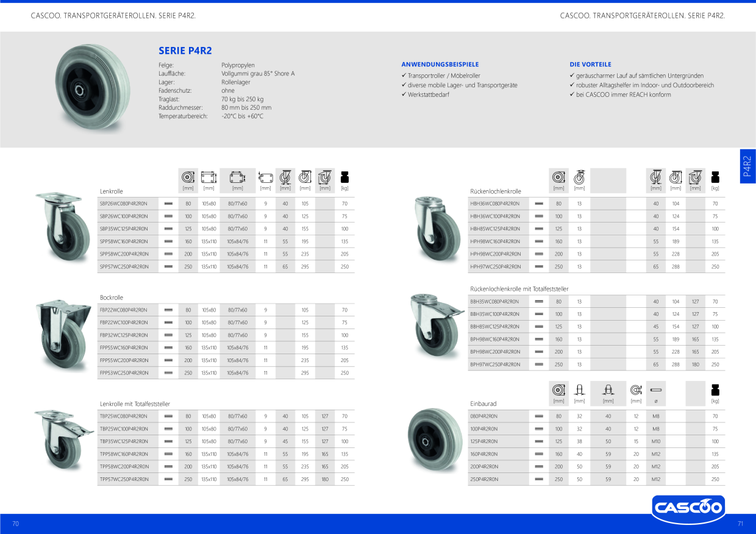Click kg weight icon in Rückenlochlenkrolle header

pyautogui.click(x=715, y=177)
